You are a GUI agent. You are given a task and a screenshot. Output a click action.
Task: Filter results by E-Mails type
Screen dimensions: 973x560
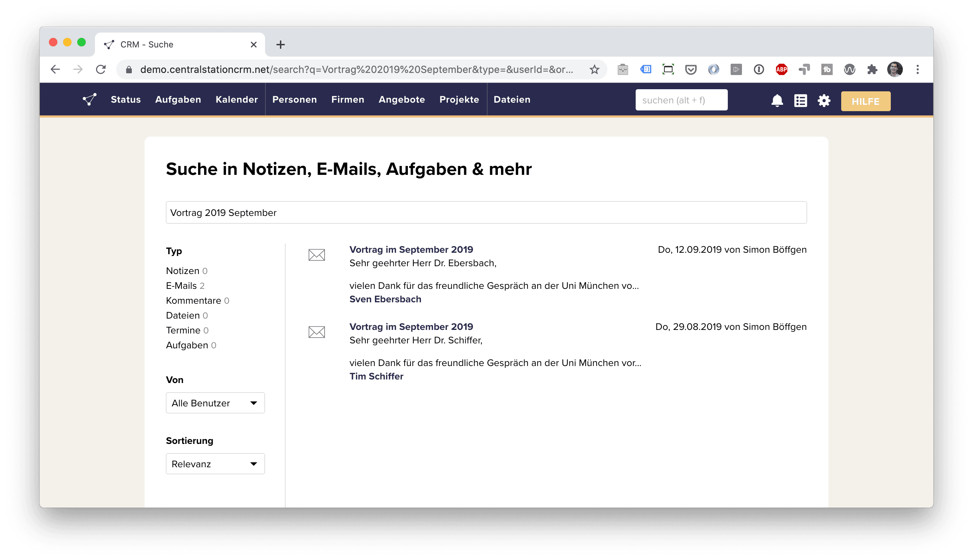(181, 286)
